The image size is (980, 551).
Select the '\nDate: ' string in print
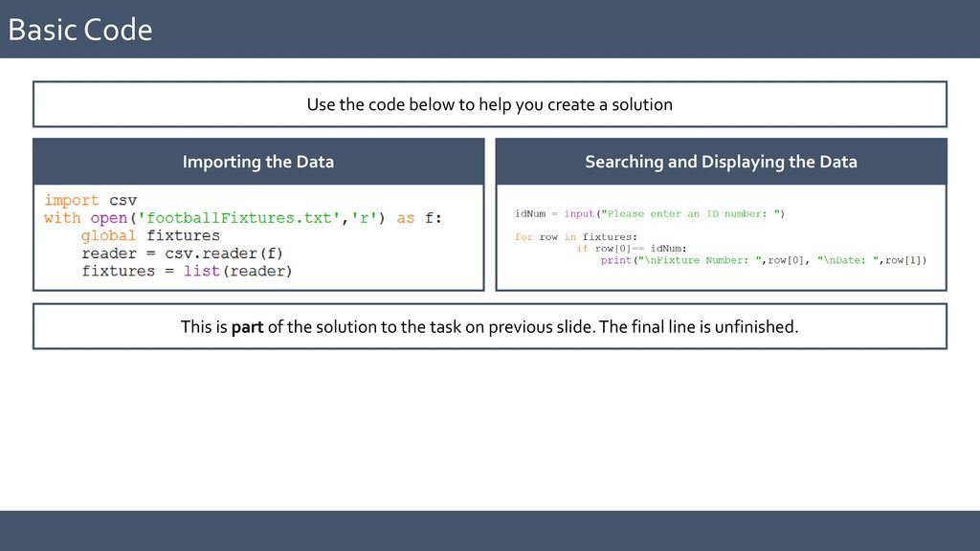tap(848, 260)
